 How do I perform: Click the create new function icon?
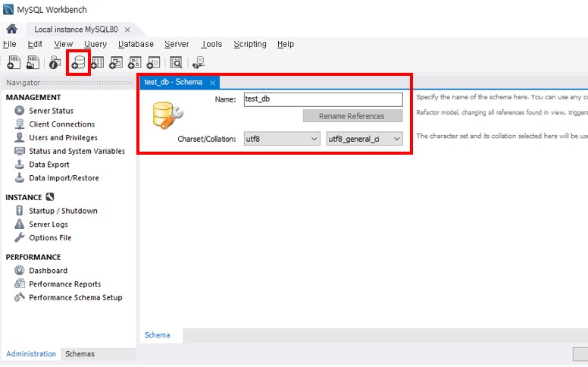[x=153, y=62]
